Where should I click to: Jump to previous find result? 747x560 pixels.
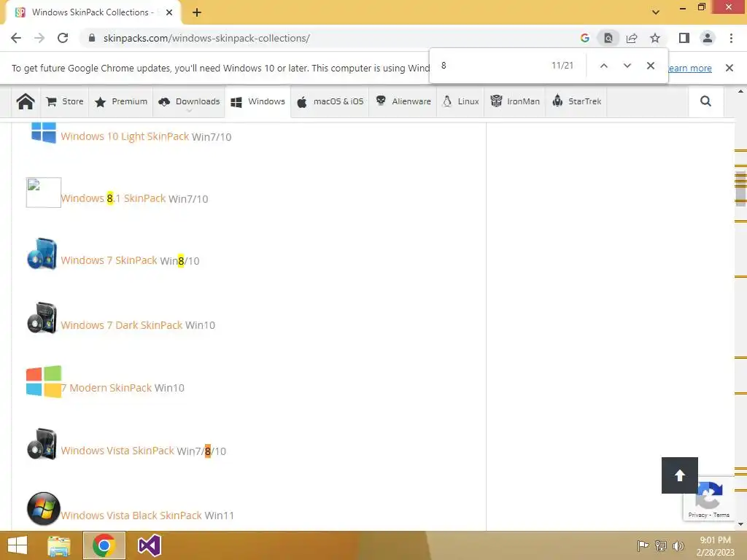pyautogui.click(x=603, y=66)
